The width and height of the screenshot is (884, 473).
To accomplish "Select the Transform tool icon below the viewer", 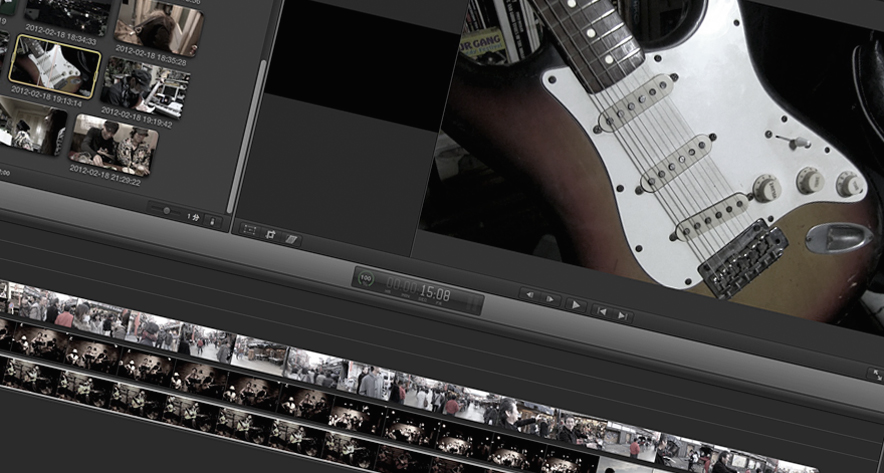I will [x=250, y=230].
